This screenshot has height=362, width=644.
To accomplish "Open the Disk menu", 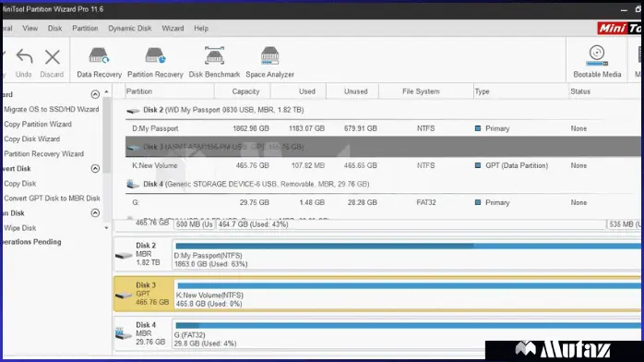I will click(54, 29).
